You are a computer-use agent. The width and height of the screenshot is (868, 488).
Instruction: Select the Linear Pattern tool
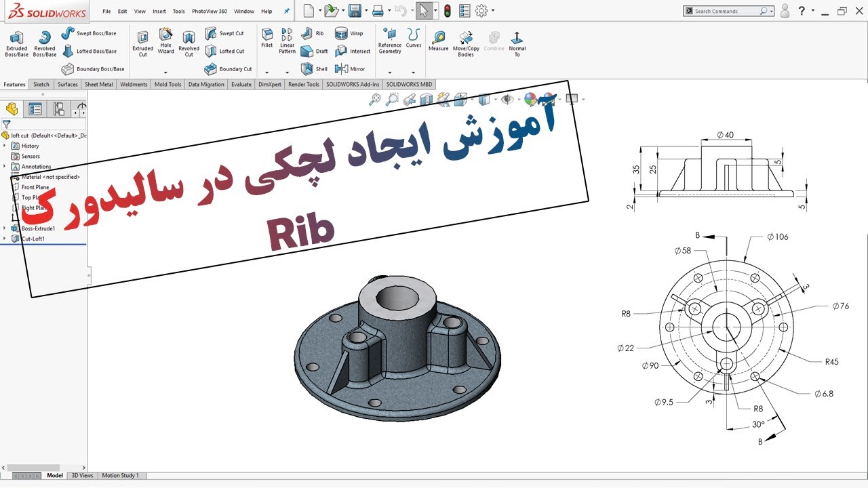tap(288, 41)
